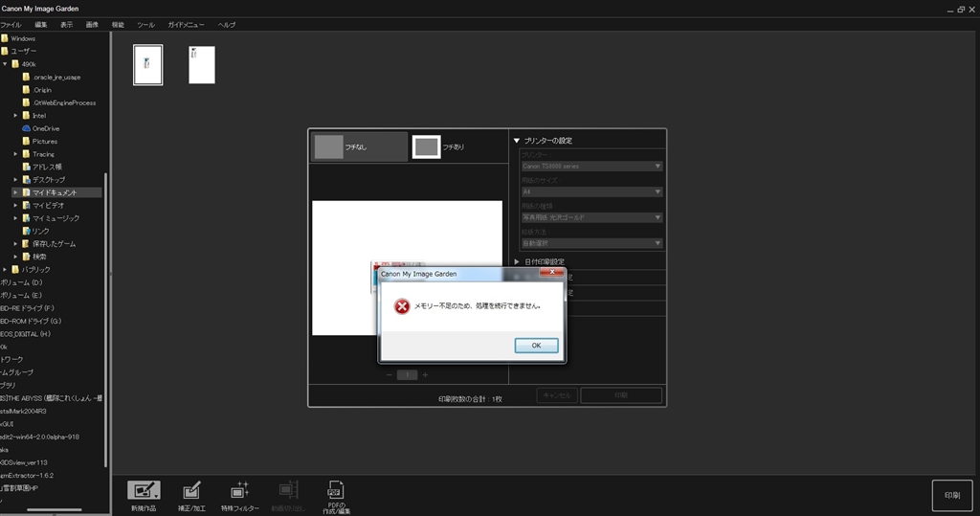Expand the Intel folder node
Screen dimensions: 980x516
(15, 116)
